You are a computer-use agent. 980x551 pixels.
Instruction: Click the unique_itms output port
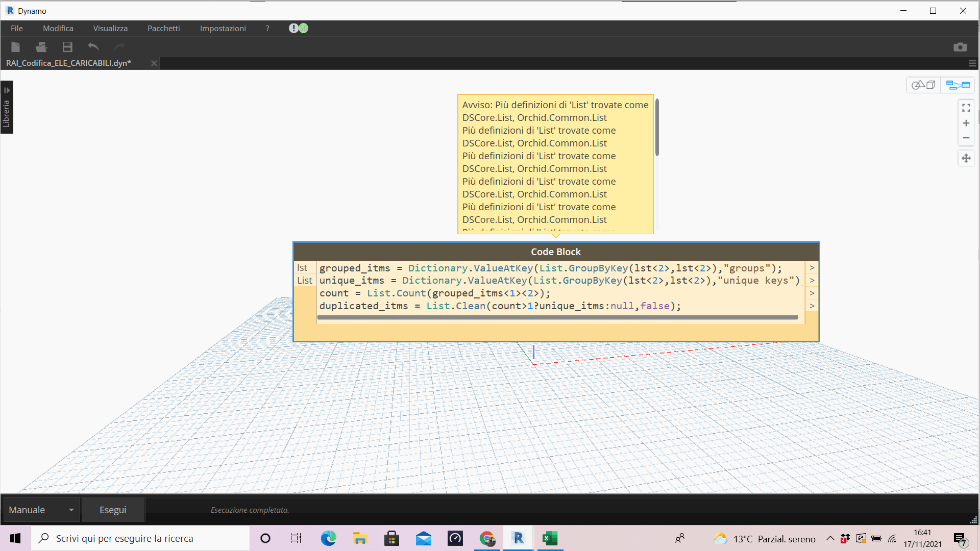point(812,281)
